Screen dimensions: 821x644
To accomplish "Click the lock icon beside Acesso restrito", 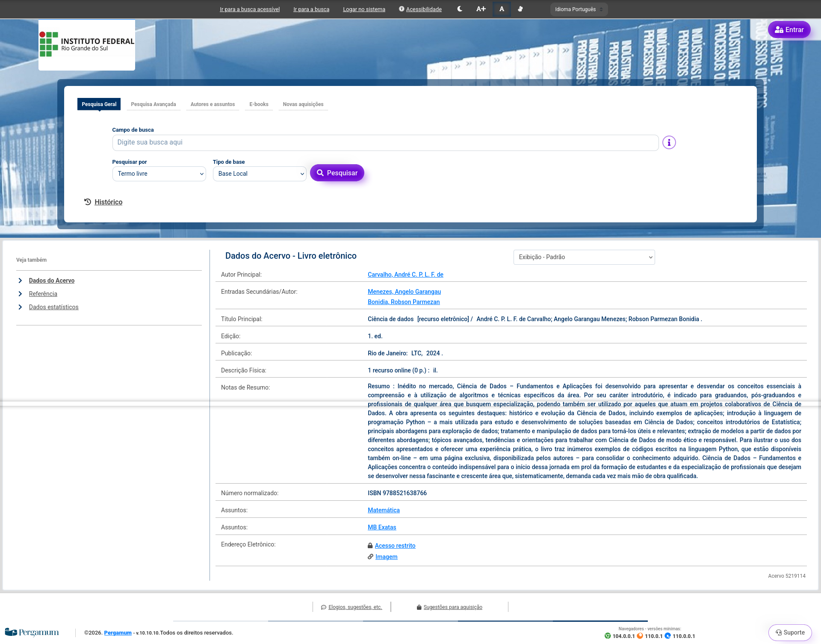I will point(370,546).
